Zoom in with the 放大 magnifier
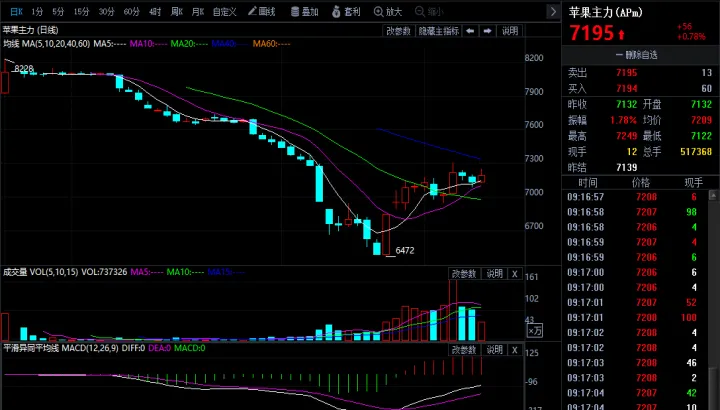720x410 pixels. tap(388, 12)
